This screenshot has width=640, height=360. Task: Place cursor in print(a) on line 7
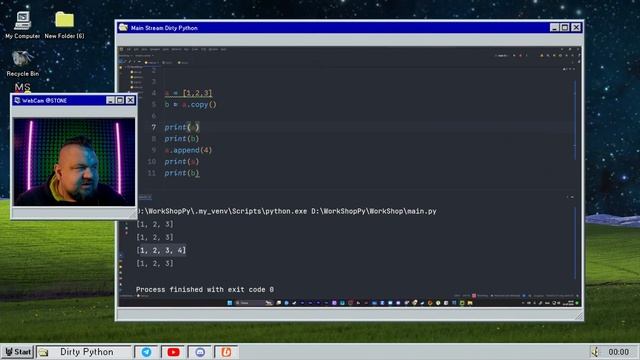coord(182,127)
